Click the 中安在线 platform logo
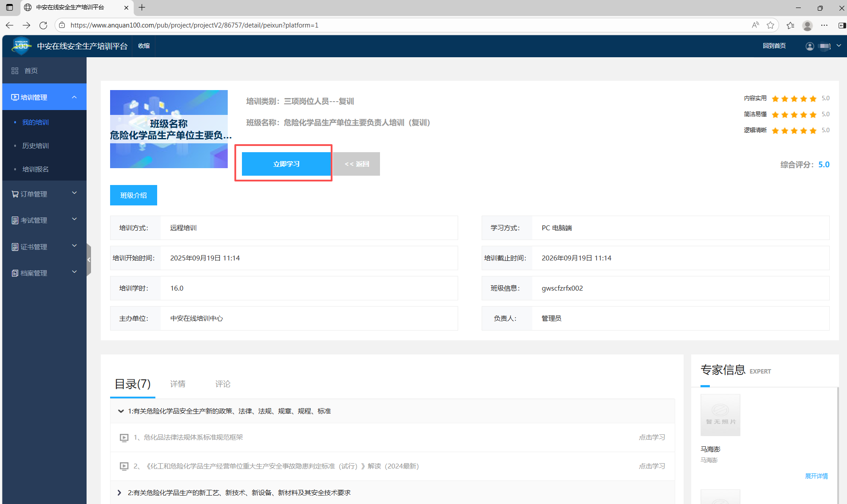 click(x=21, y=46)
